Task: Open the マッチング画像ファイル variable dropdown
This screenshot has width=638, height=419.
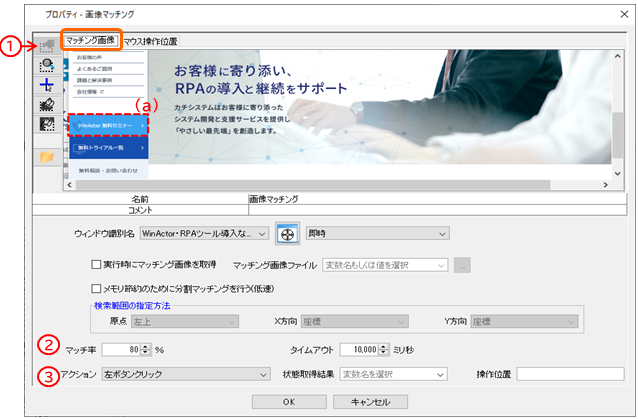Action: [x=385, y=265]
